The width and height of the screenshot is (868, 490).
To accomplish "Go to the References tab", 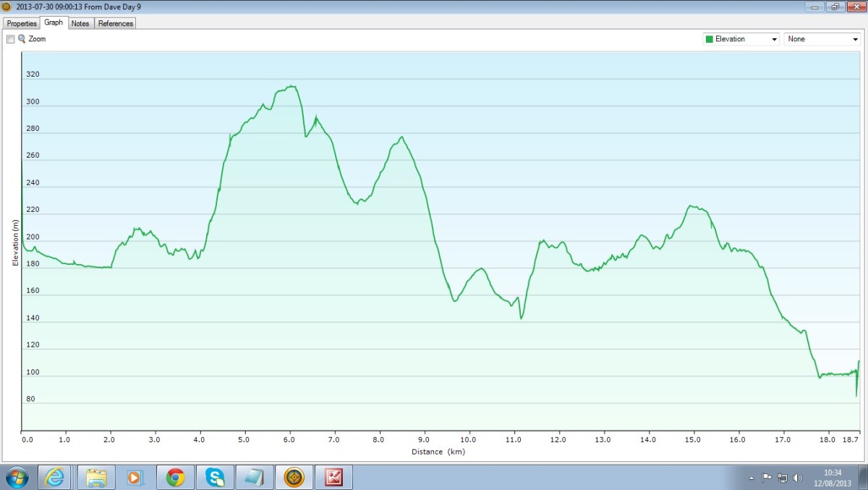I will (116, 23).
